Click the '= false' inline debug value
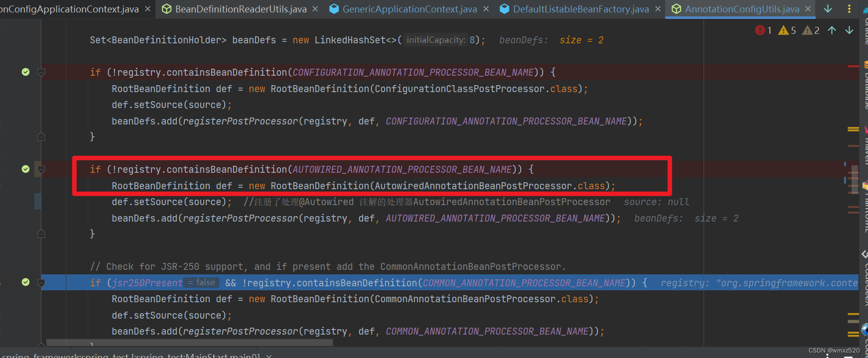The height and width of the screenshot is (358, 868). (x=202, y=282)
